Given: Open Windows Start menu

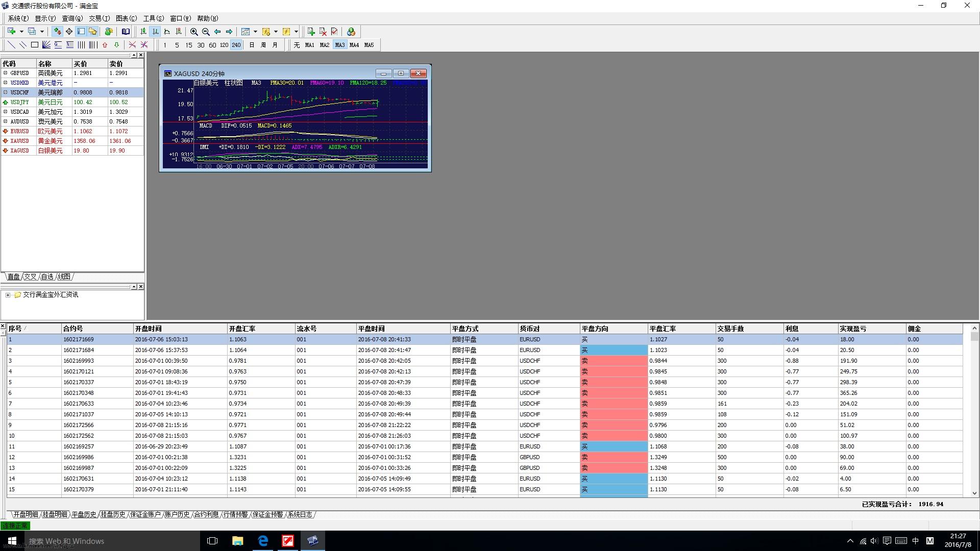Looking at the screenshot, I should pos(12,541).
